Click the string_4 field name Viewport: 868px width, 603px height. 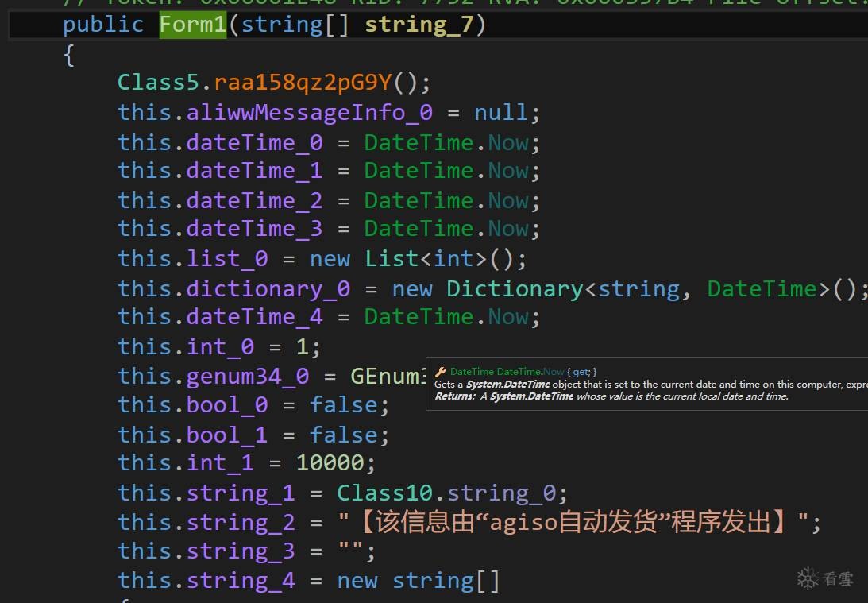tap(241, 581)
